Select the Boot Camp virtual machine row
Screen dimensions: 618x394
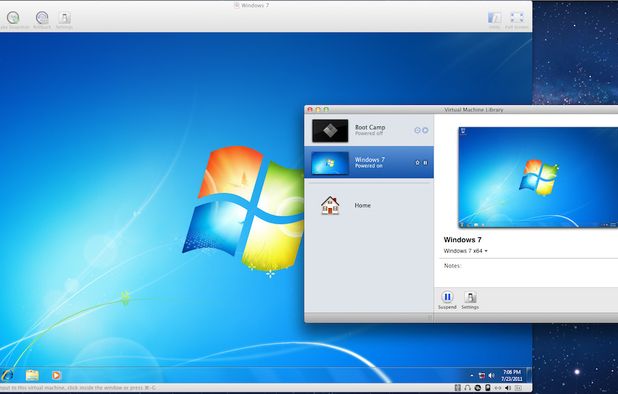pos(369,130)
